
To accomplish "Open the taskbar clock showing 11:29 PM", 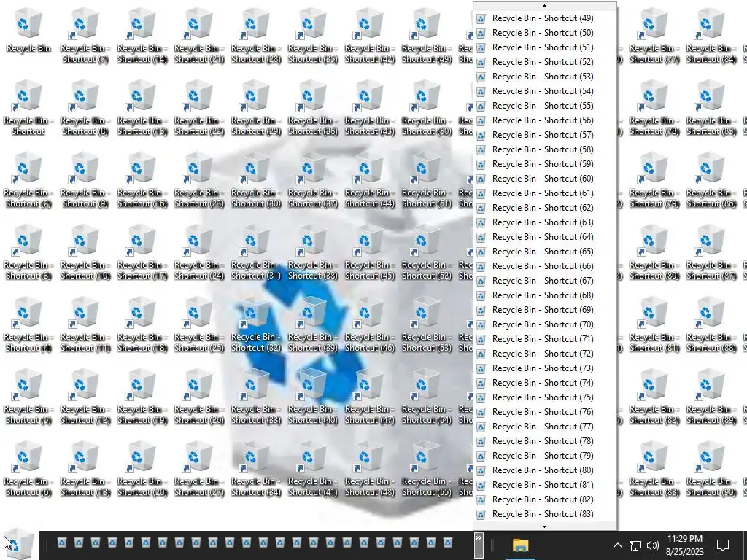I will pyautogui.click(x=684, y=545).
